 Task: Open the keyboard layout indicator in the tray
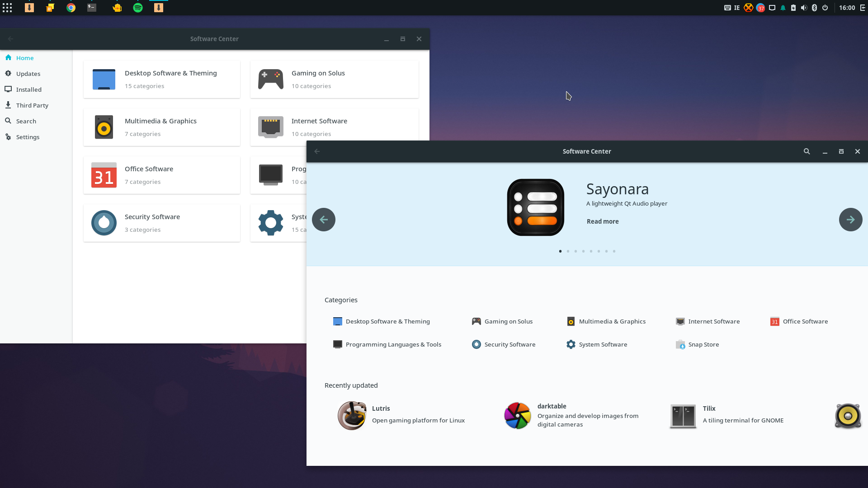click(732, 8)
